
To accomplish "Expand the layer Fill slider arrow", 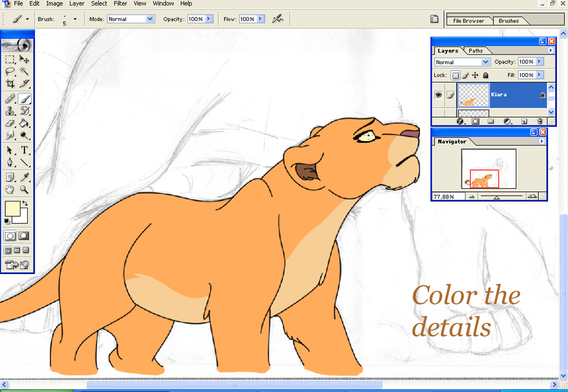I will (x=540, y=75).
